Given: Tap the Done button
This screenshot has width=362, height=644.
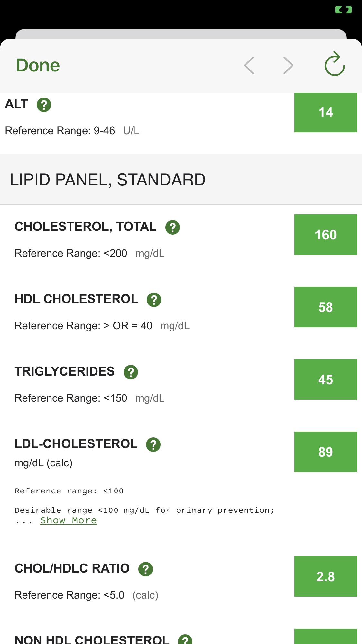Looking at the screenshot, I should pyautogui.click(x=38, y=65).
